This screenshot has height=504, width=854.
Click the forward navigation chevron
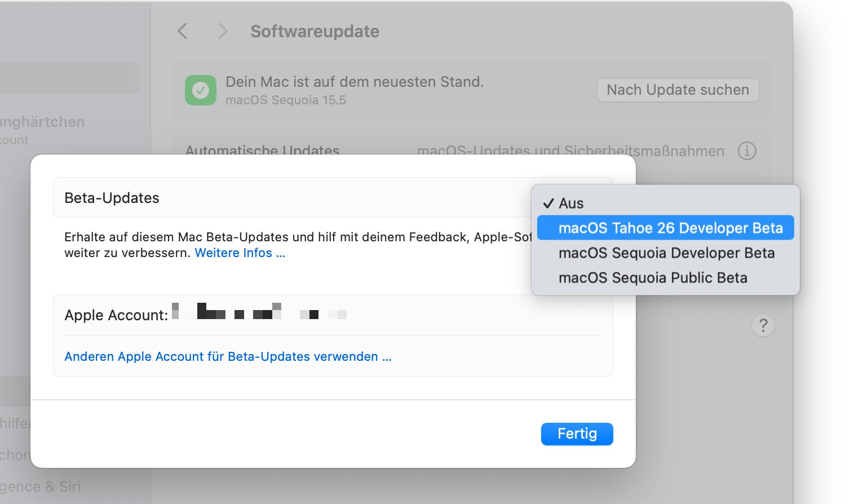coord(223,31)
